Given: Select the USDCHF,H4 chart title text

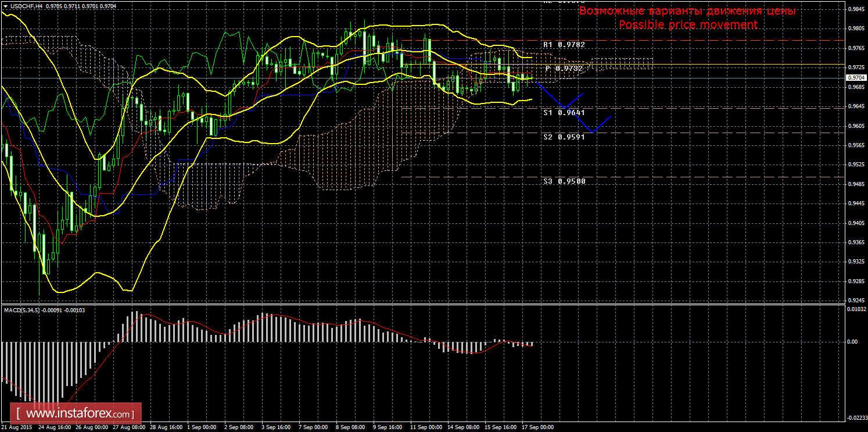Looking at the screenshot, I should point(26,6).
